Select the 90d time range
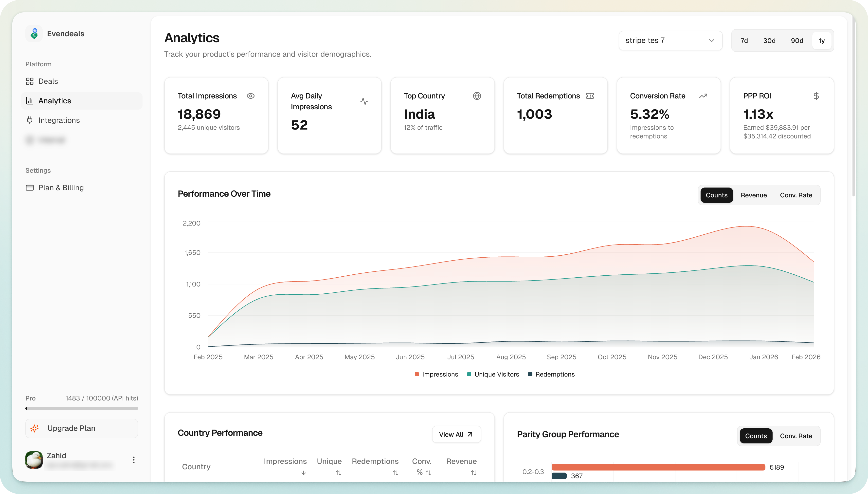Image resolution: width=868 pixels, height=494 pixels. [797, 41]
